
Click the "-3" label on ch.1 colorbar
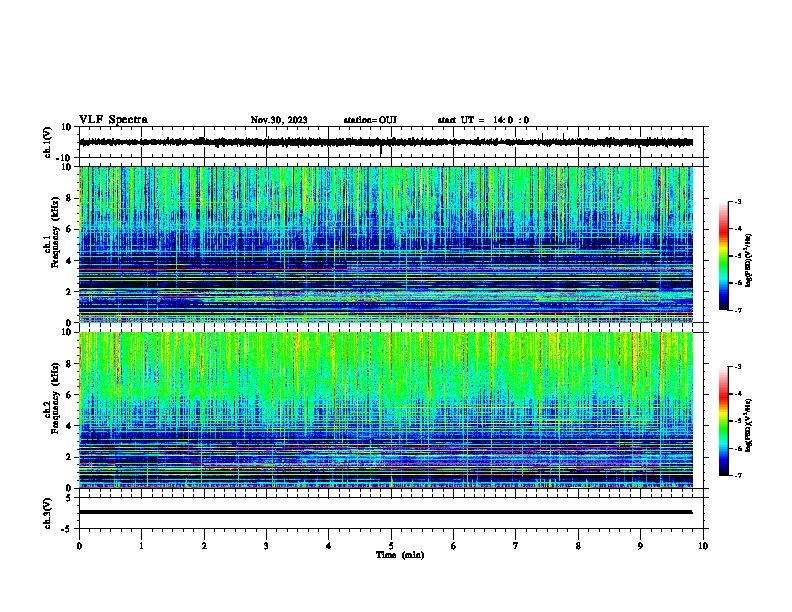point(737,202)
